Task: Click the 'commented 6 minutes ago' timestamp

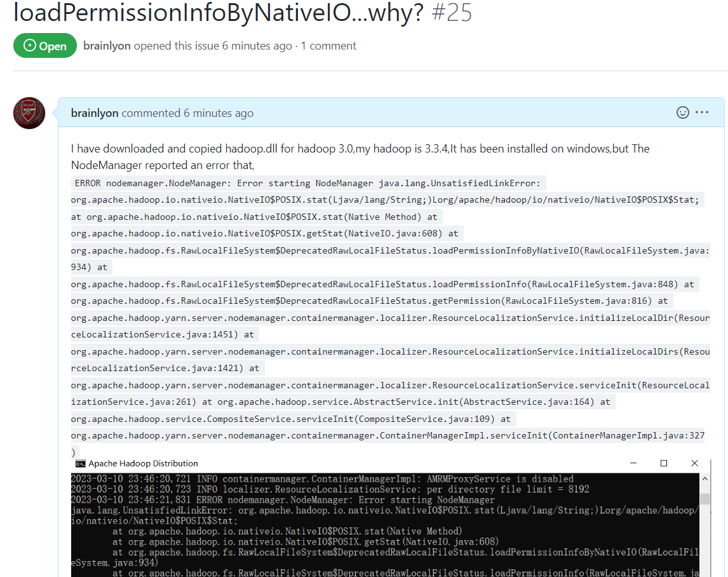Action: pos(187,113)
